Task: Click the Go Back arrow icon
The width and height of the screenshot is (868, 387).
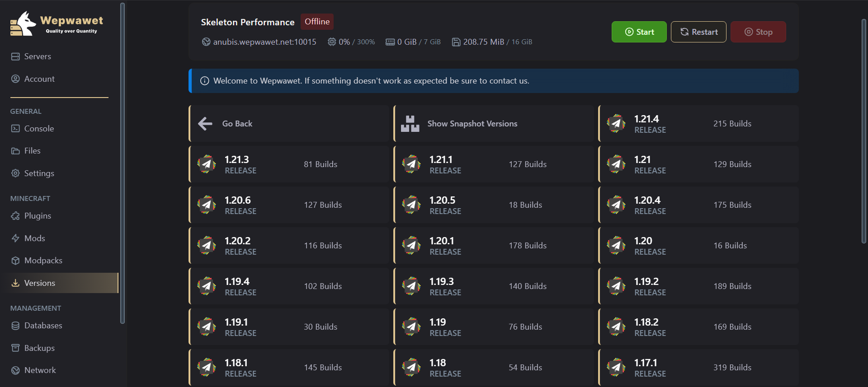Action: point(205,124)
